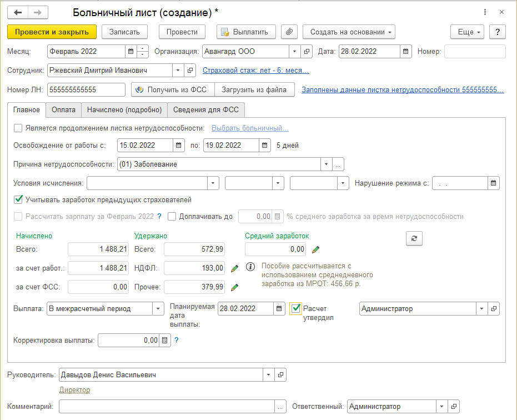Uncheck the Расчет утвердил checkbox

296,308
